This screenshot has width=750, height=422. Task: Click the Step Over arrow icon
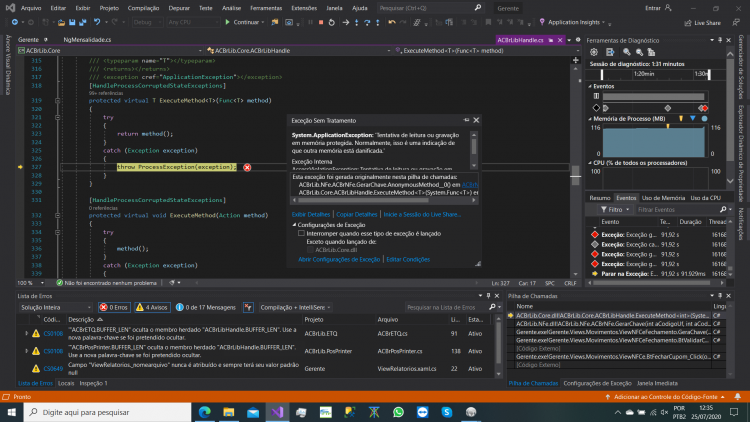pos(367,22)
